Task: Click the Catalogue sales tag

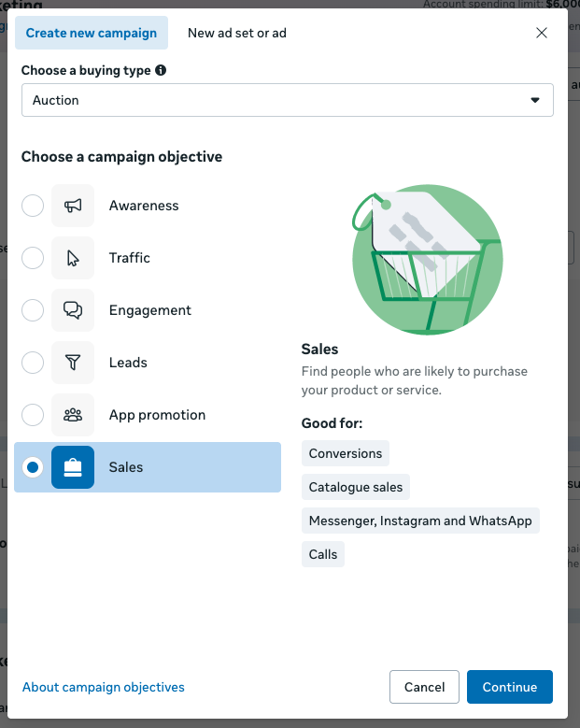Action: [356, 487]
